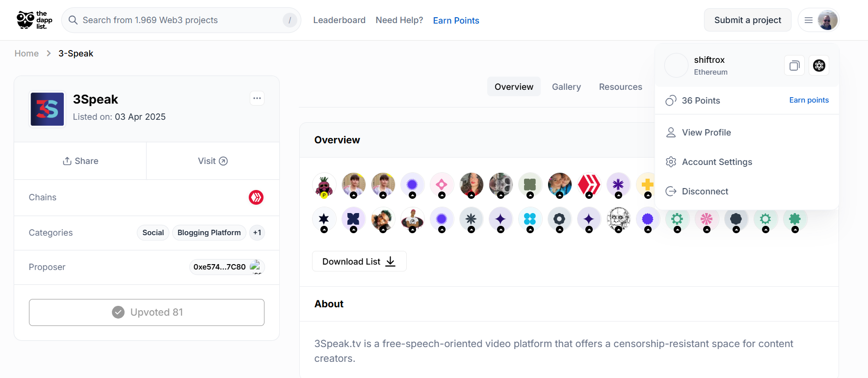
Task: Select the Social category tag
Action: 153,233
